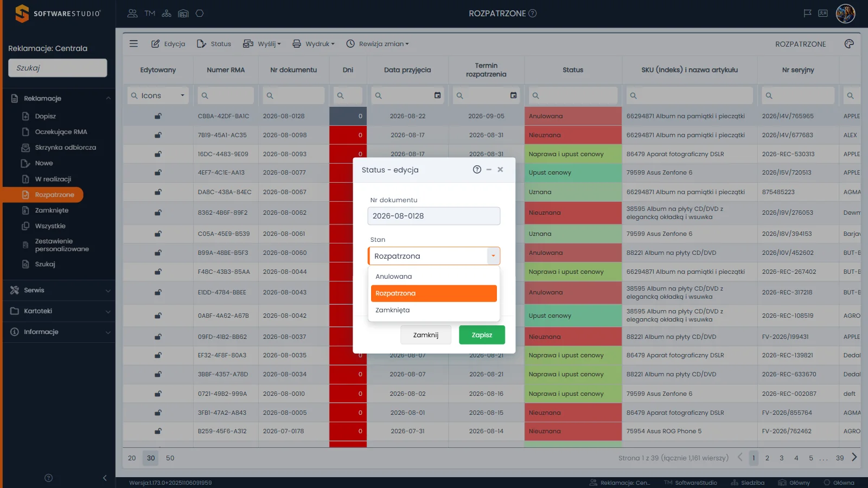Open the Wyślij dropdown menu
This screenshot has width=868, height=488.
click(262, 44)
